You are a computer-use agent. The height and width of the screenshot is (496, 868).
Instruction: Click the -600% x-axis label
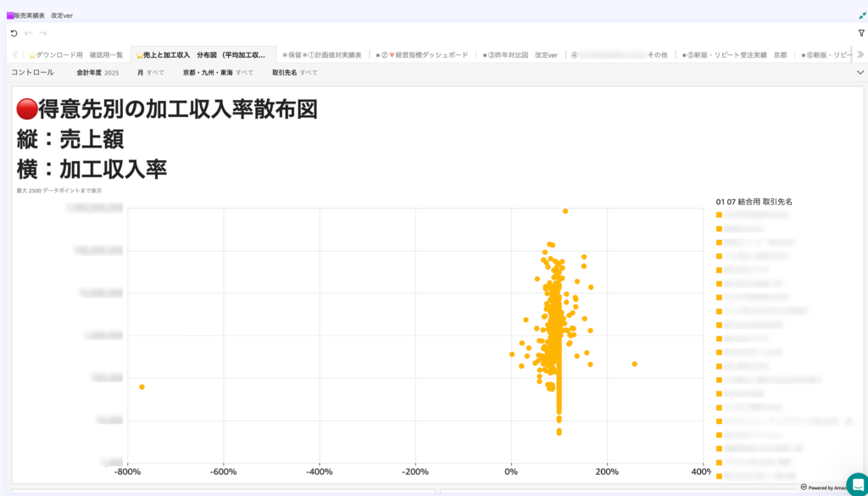point(223,471)
